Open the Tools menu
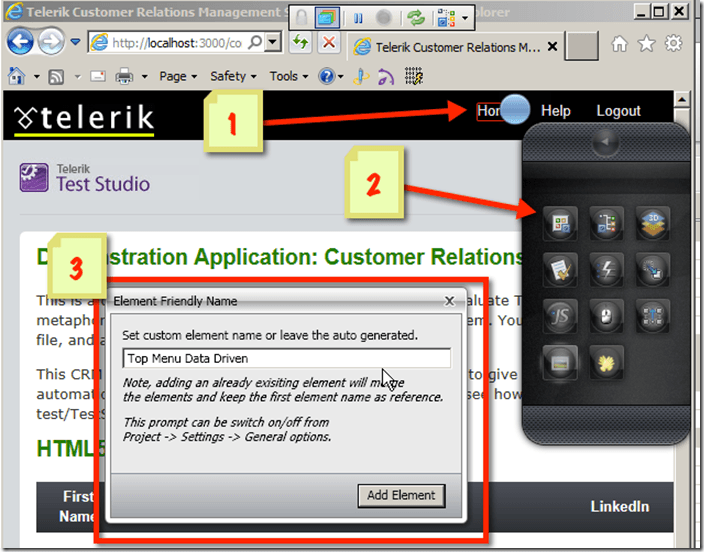 click(x=289, y=76)
